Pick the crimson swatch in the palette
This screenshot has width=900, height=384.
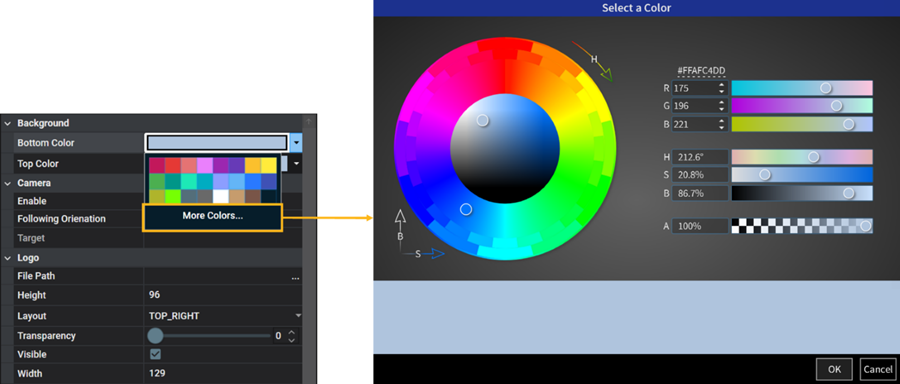157,165
